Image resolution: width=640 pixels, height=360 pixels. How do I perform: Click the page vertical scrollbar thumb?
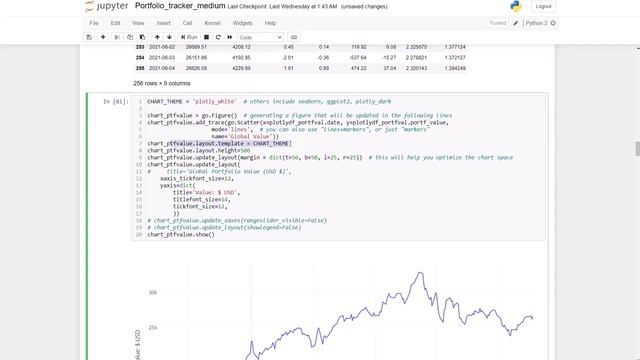point(637,149)
